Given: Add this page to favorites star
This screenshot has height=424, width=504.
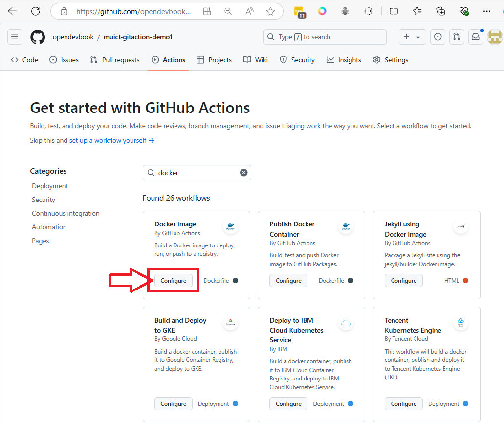Looking at the screenshot, I should click(271, 12).
